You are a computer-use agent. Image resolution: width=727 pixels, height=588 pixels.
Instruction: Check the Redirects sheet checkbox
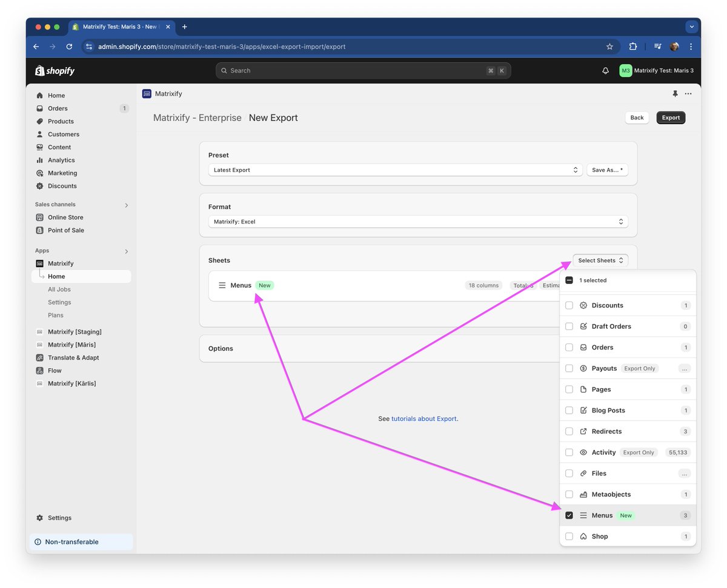click(569, 432)
